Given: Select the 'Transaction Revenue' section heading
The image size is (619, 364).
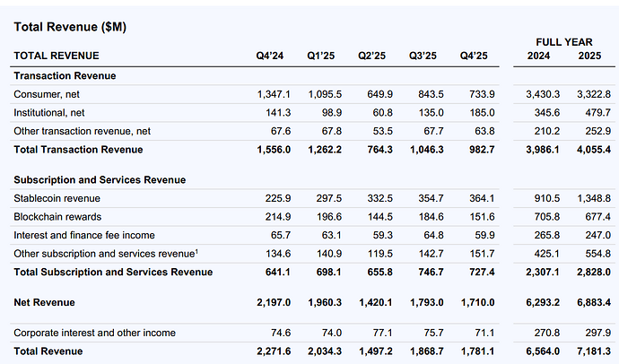Looking at the screenshot, I should point(65,75).
